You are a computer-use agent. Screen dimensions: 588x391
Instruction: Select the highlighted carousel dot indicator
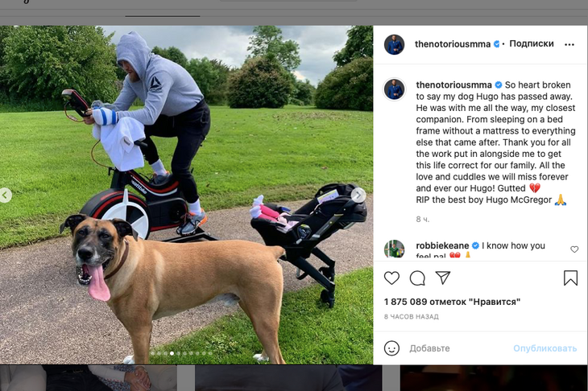click(172, 353)
